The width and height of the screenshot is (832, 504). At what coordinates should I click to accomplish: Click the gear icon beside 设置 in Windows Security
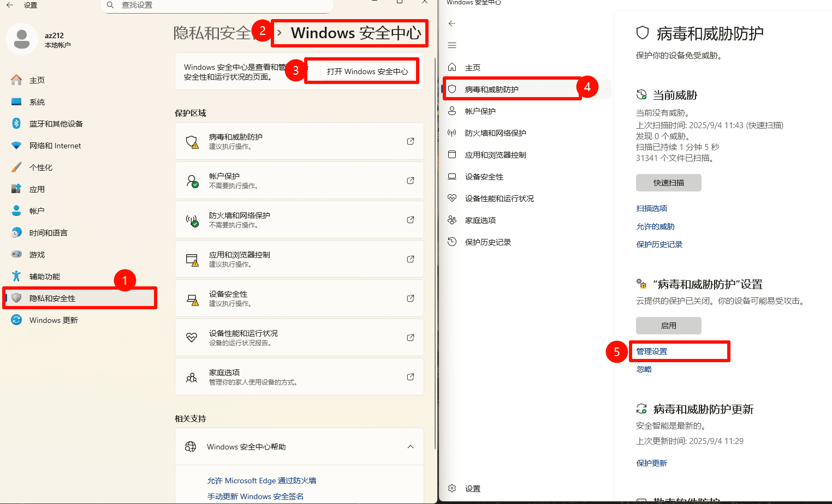point(452,488)
